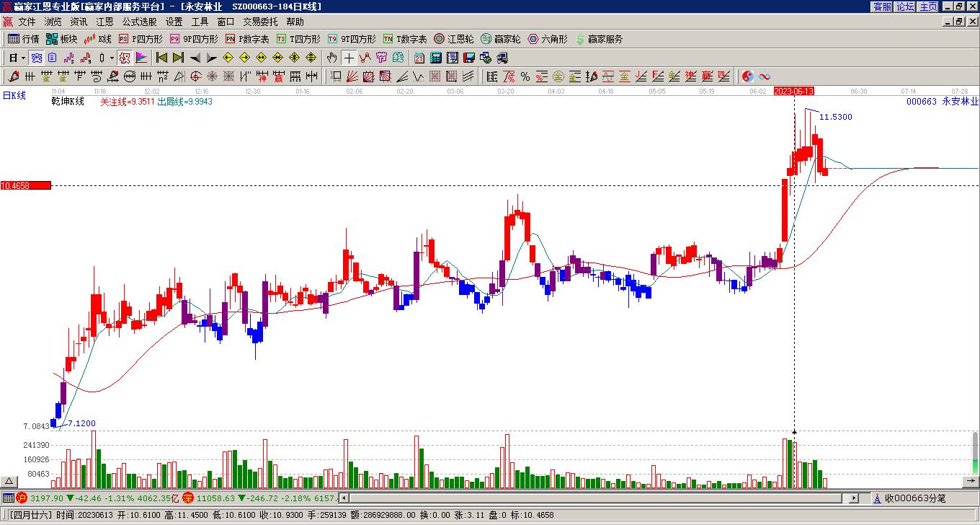Click the black left arrow step icon

coord(195,58)
